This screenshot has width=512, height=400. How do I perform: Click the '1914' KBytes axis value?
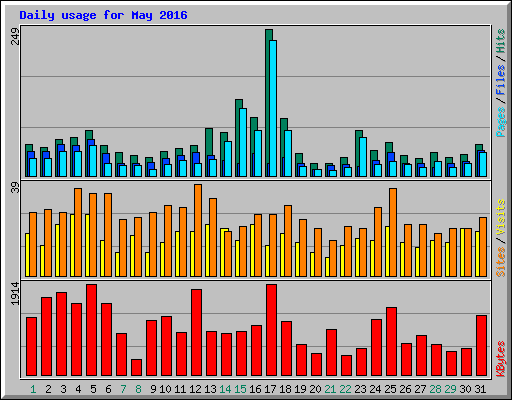15,293
